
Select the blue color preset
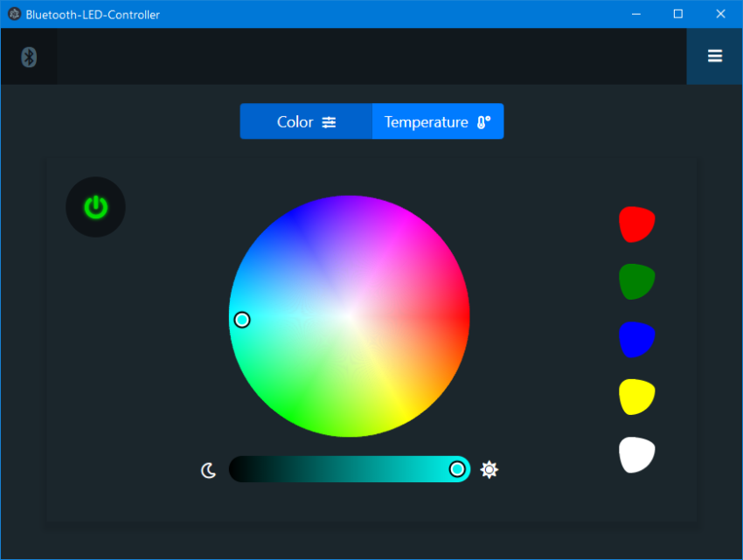pyautogui.click(x=636, y=339)
